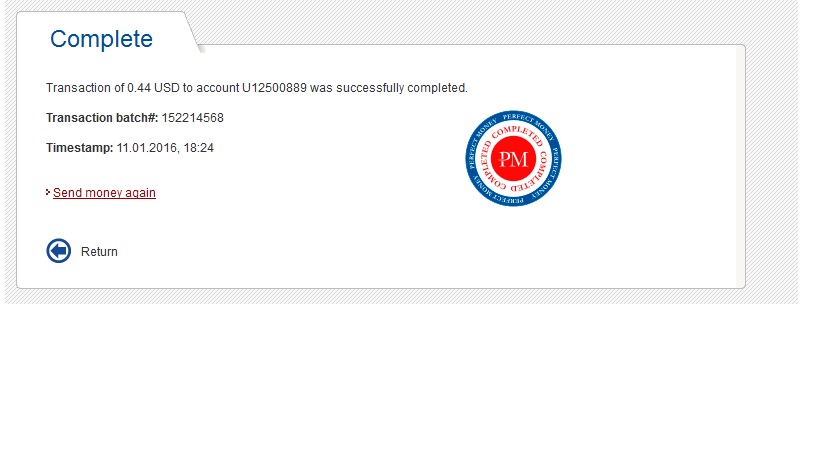Click the blue Return arrow icon
Screen dimensions: 819x460
click(x=58, y=251)
